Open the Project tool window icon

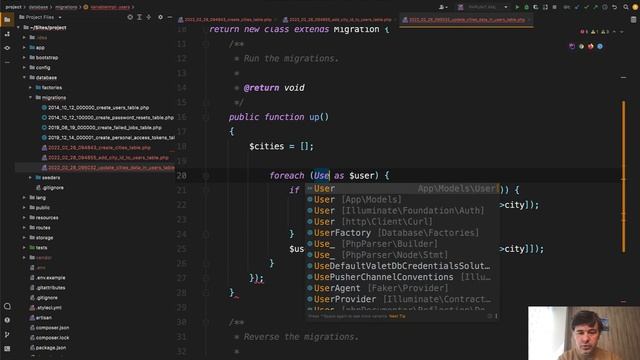point(7,19)
